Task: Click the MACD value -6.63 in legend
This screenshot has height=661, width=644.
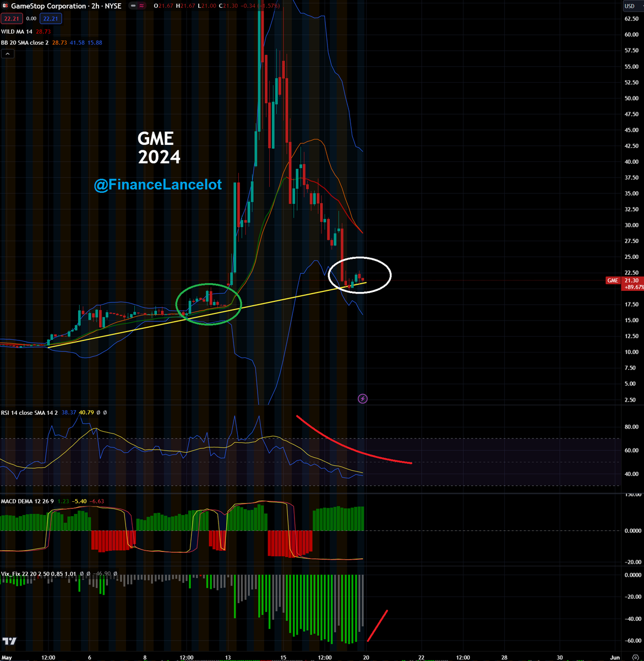Action: tap(97, 501)
